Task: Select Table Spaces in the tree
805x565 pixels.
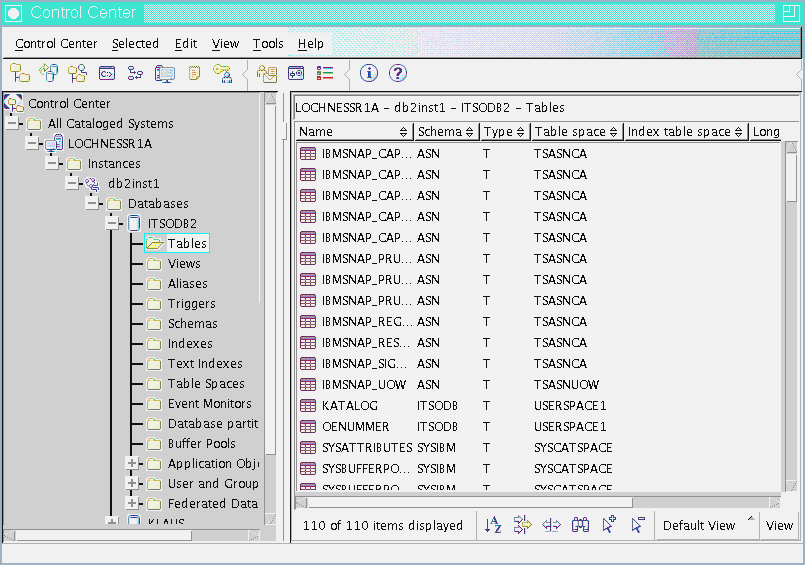Action: click(206, 383)
